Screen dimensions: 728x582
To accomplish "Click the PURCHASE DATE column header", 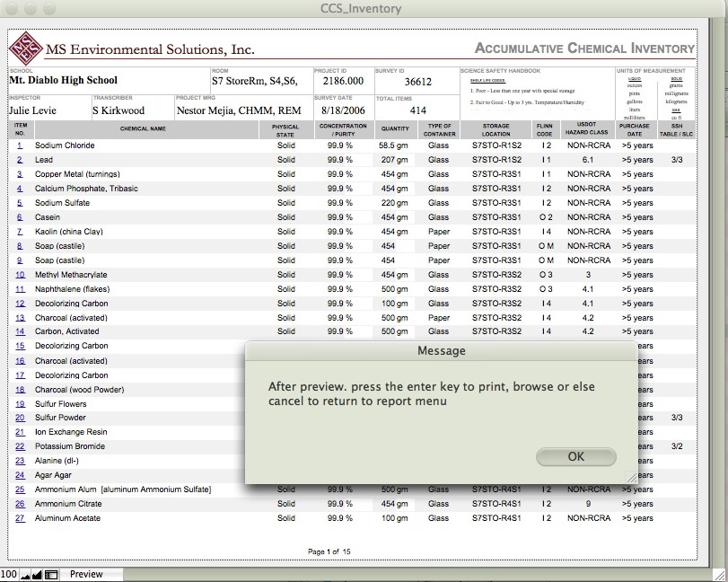I will 635,129.
